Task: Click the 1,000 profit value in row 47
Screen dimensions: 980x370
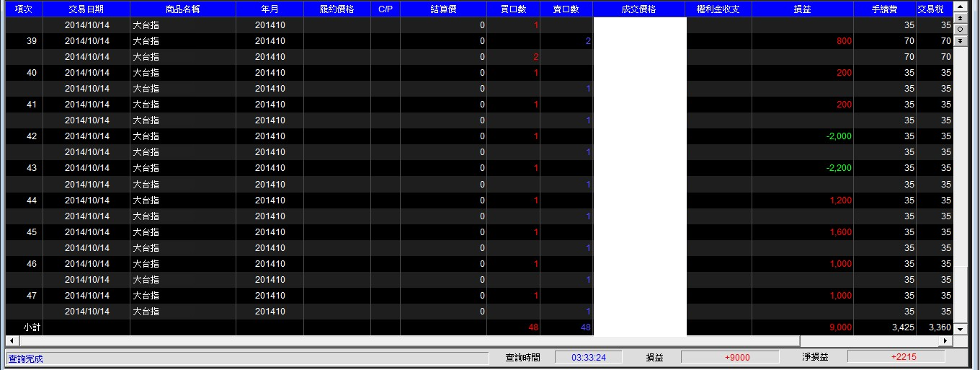Action: tap(841, 296)
